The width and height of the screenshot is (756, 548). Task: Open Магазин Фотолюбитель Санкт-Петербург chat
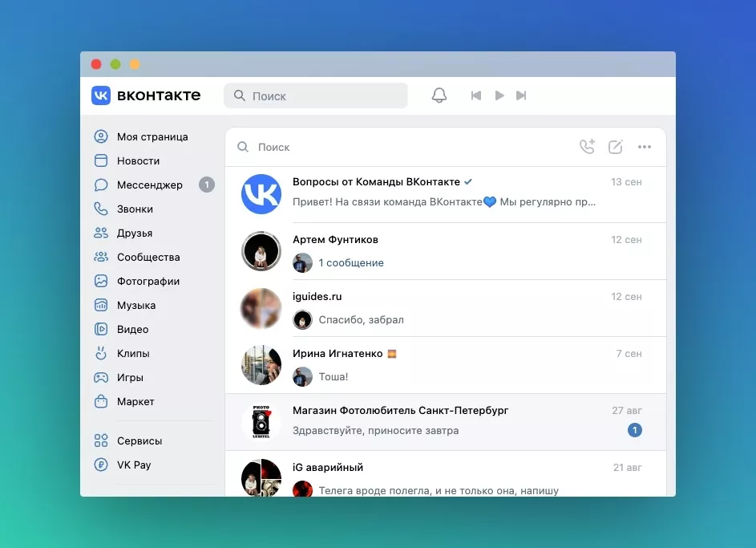pos(446,422)
